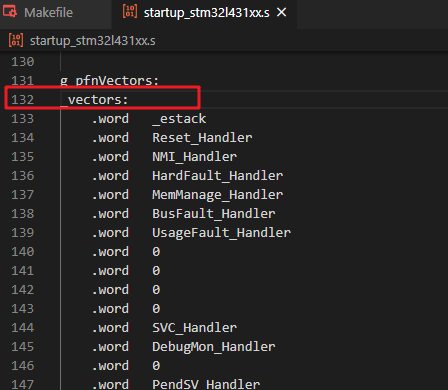448x390 pixels.
Task: Click the Makefile tab file icon
Action: tap(10, 12)
